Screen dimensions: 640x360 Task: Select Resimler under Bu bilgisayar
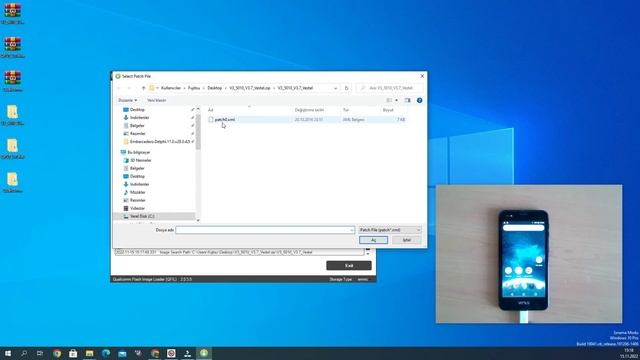click(137, 200)
